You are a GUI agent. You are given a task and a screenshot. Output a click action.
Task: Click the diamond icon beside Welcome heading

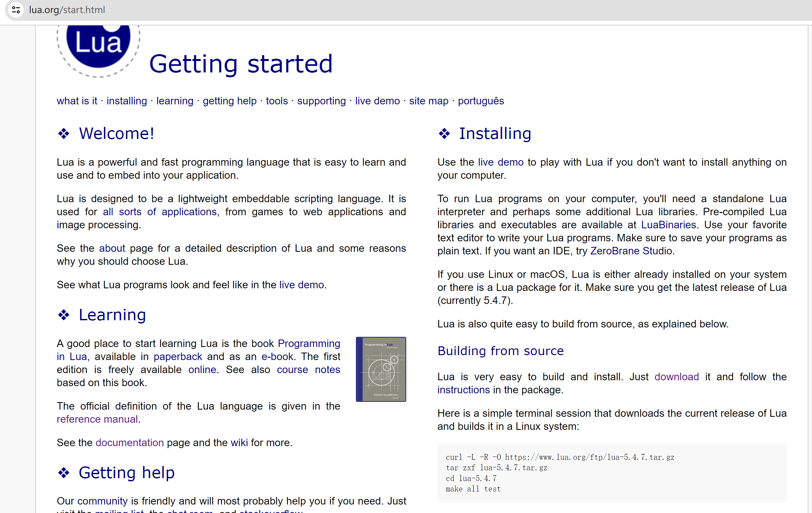(63, 133)
